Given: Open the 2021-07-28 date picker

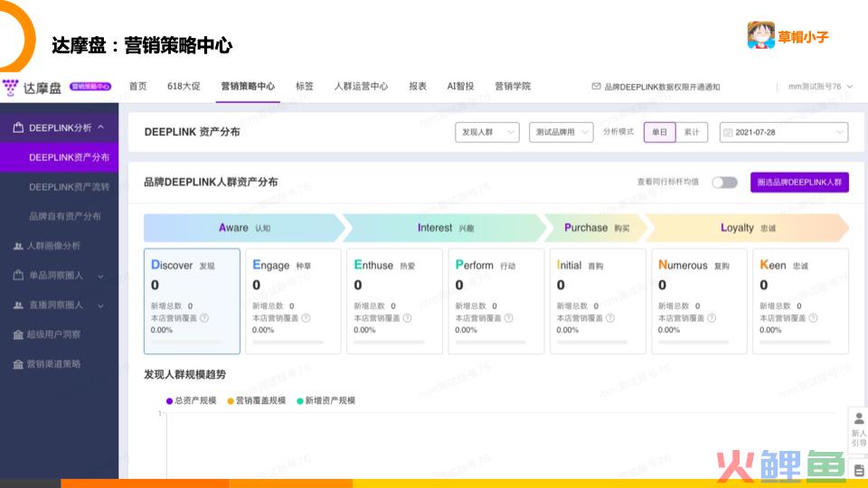Looking at the screenshot, I should pyautogui.click(x=783, y=132).
